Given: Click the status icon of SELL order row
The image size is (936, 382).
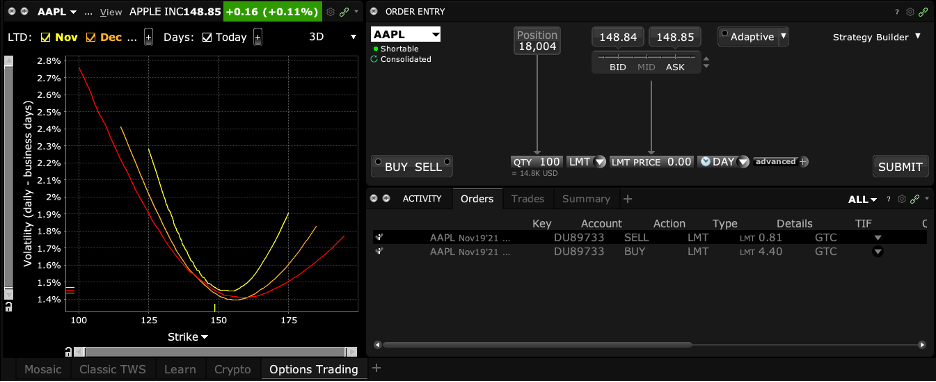Looking at the screenshot, I should coord(378,238).
